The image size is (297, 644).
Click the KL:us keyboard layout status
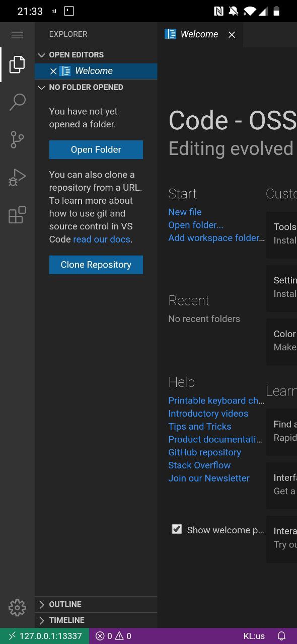[x=254, y=636]
